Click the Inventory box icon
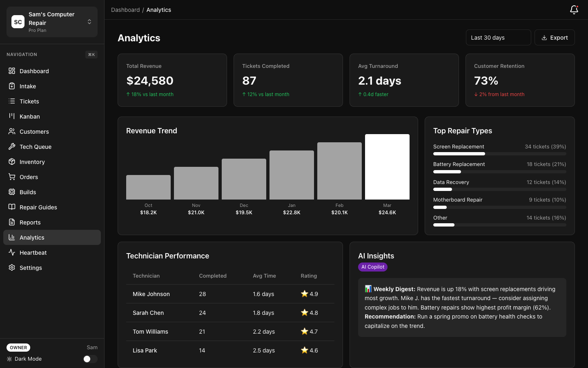 point(13,162)
